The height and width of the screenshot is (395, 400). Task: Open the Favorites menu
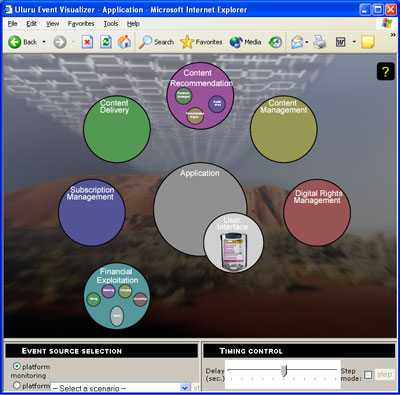81,24
